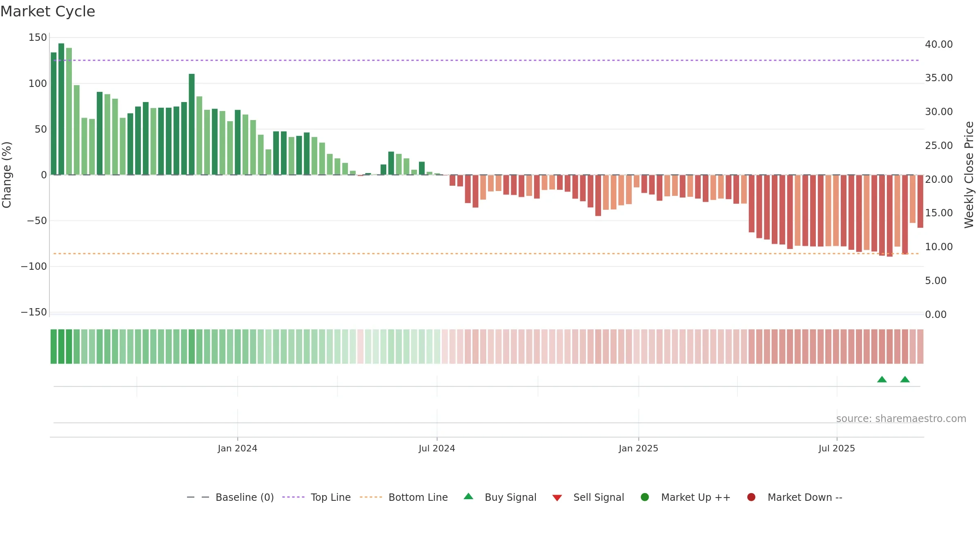The width and height of the screenshot is (980, 551).
Task: Click the −100 left axis tick label
Action: point(34,267)
